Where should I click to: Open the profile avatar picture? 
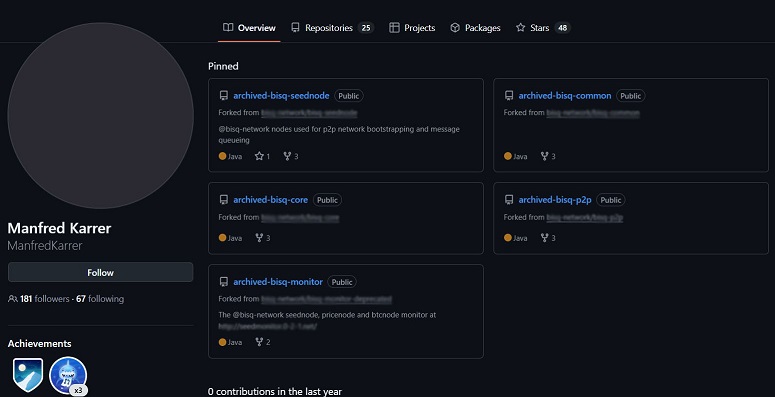100,115
